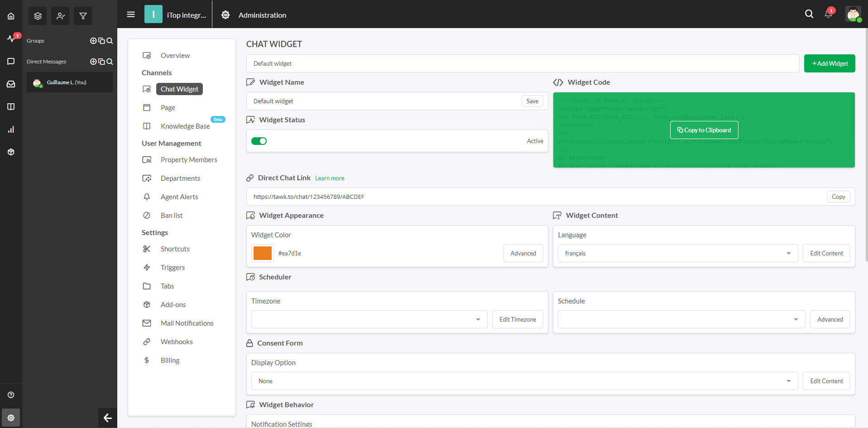
Task: Go to Knowledge Base menu item
Action: 185,126
